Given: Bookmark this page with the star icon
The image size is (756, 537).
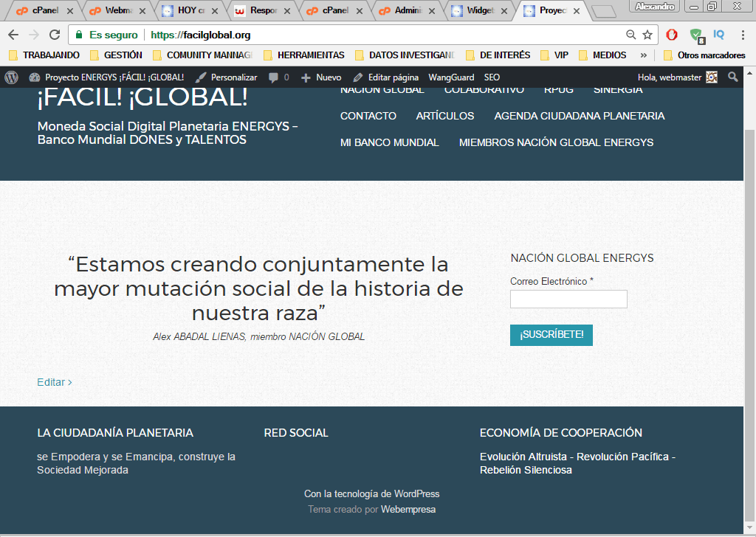Looking at the screenshot, I should click(647, 35).
